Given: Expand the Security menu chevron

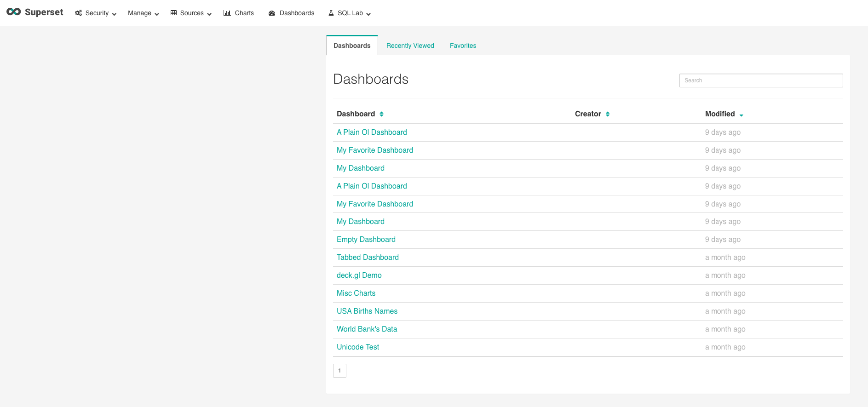Looking at the screenshot, I should coord(114,14).
